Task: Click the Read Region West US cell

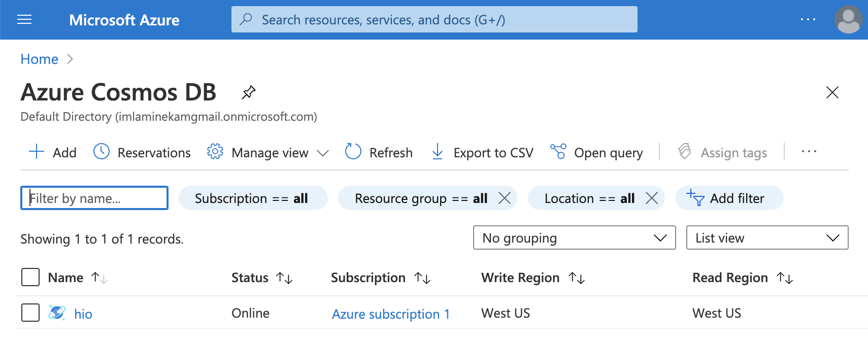Action: [x=717, y=313]
